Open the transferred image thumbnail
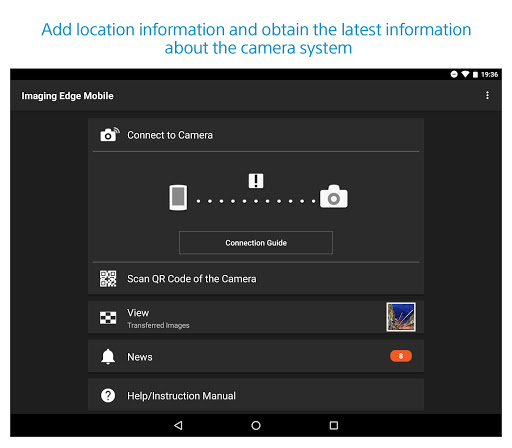Image resolution: width=512 pixels, height=448 pixels. point(401,317)
